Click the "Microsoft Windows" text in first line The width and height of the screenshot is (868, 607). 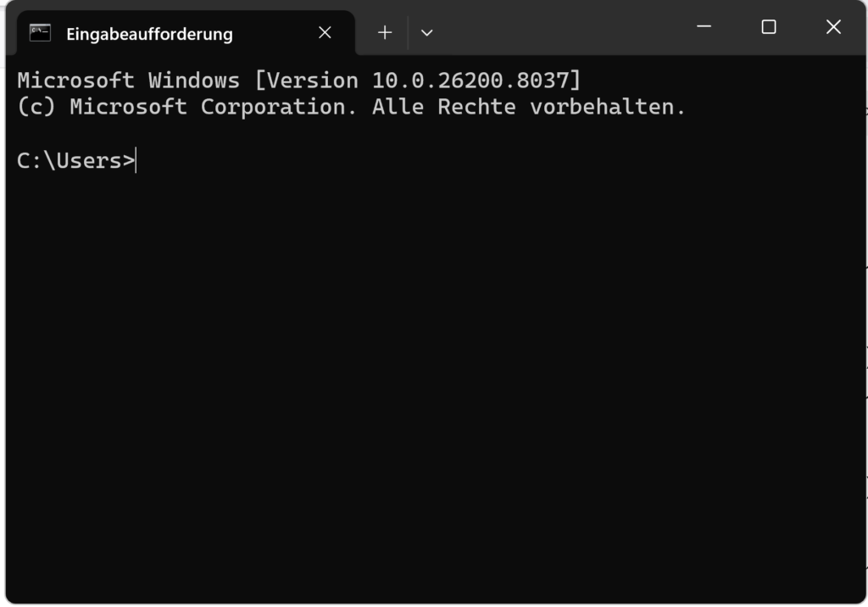(x=129, y=81)
